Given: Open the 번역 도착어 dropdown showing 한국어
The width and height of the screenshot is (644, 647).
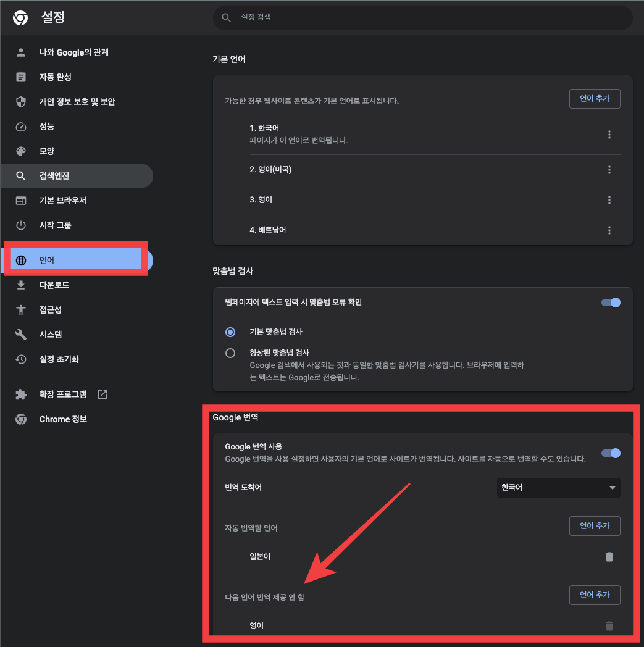Looking at the screenshot, I should pos(558,488).
